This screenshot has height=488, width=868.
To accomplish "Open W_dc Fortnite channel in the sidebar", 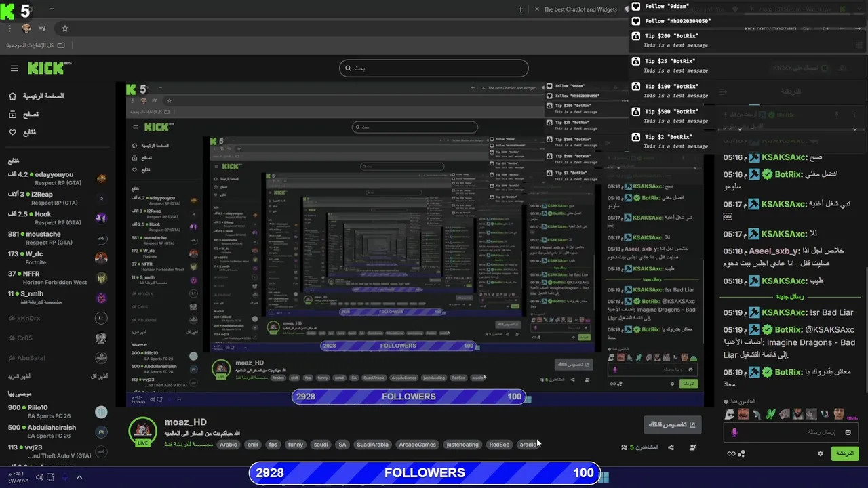I will 57,258.
